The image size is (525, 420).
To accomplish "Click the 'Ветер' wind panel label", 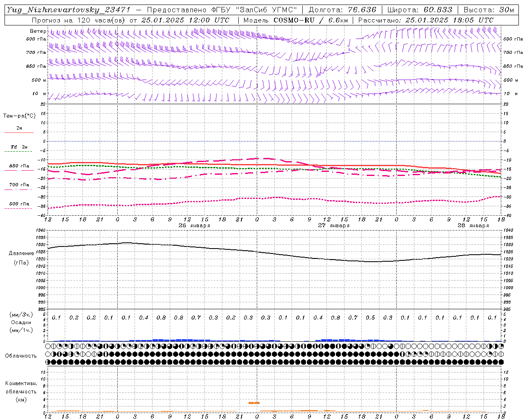I will pyautogui.click(x=38, y=31).
